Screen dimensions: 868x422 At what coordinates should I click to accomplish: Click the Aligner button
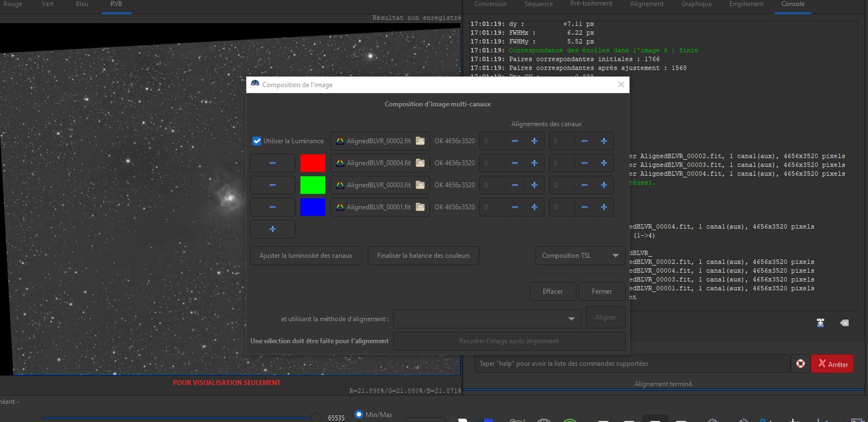606,317
